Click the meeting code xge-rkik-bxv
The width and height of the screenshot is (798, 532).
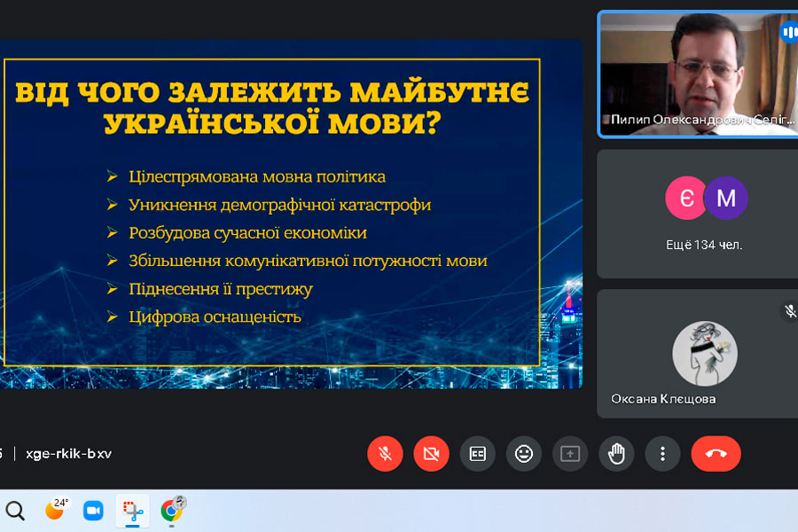pos(68,454)
